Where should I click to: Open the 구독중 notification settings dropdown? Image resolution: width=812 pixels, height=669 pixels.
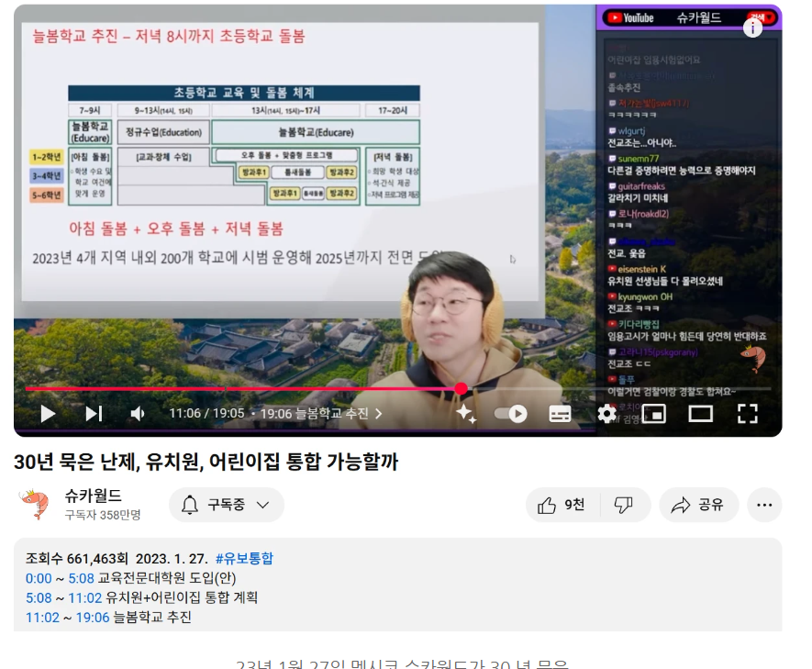click(226, 505)
